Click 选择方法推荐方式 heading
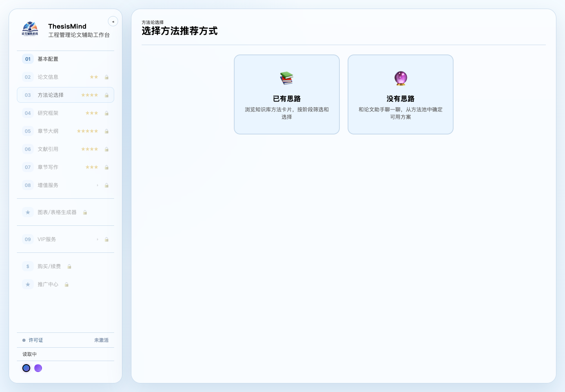 click(x=180, y=31)
